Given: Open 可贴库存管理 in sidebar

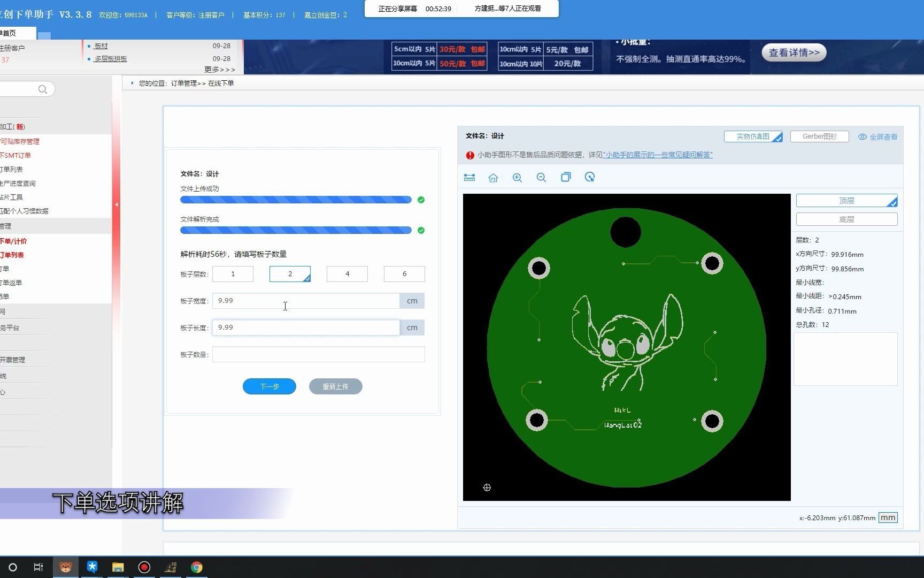Looking at the screenshot, I should (x=20, y=142).
